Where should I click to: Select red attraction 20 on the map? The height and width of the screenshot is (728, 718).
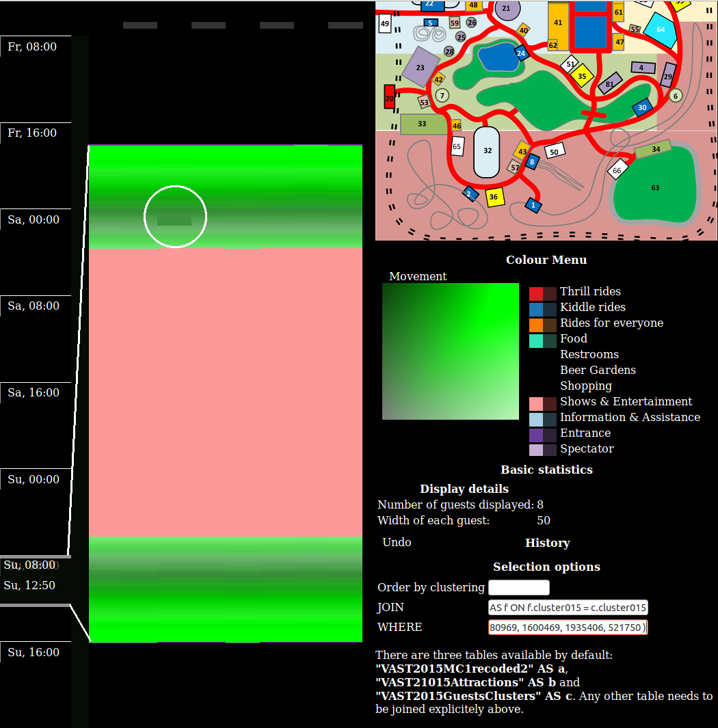pyautogui.click(x=390, y=98)
